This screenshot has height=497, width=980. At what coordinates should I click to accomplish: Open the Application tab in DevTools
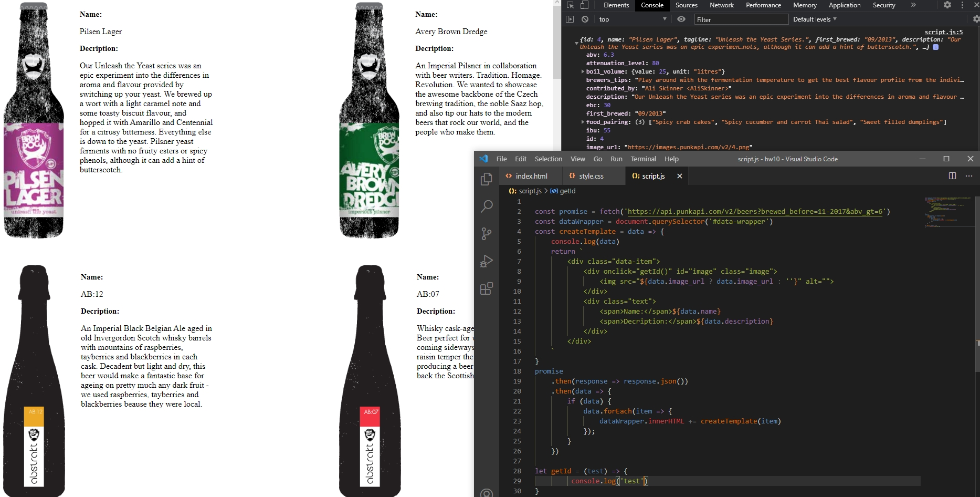click(845, 5)
